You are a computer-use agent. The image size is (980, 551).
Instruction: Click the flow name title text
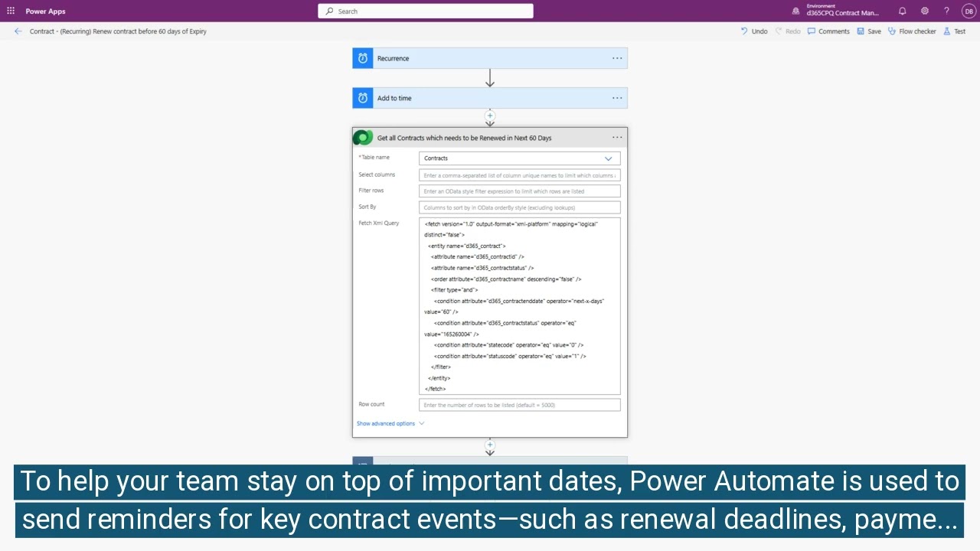tap(118, 31)
